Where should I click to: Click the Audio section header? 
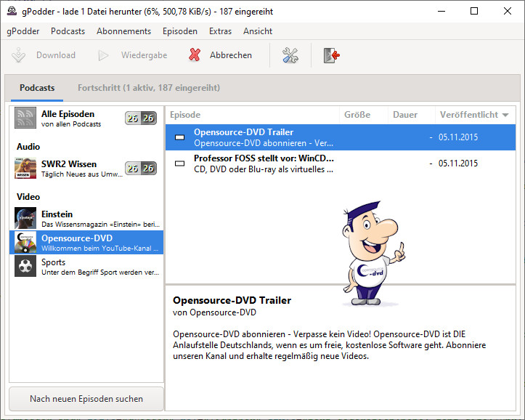(x=28, y=147)
